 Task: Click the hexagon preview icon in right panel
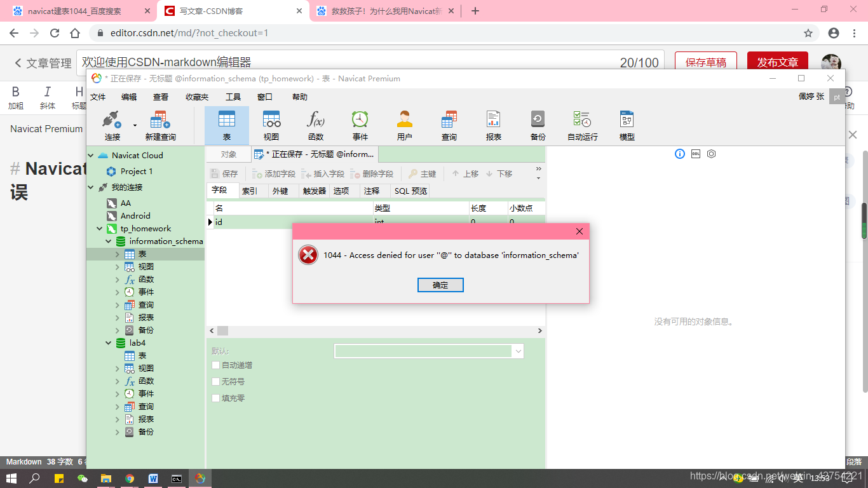(712, 154)
